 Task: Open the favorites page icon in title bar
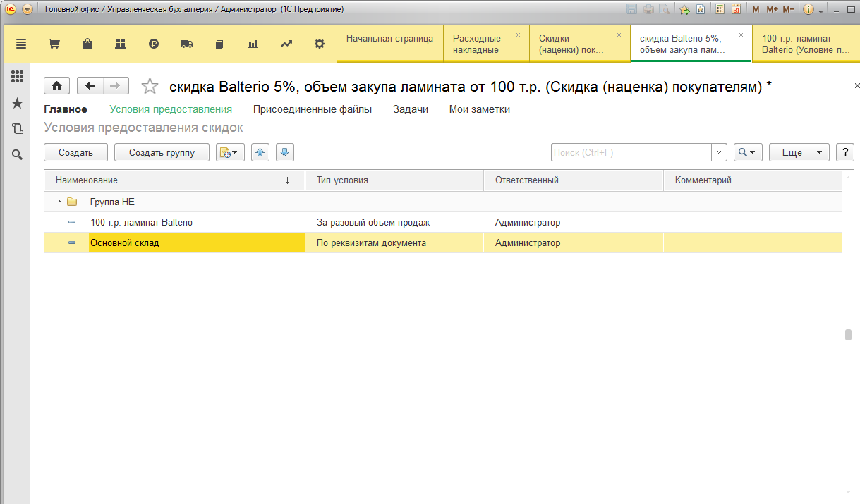tap(701, 9)
